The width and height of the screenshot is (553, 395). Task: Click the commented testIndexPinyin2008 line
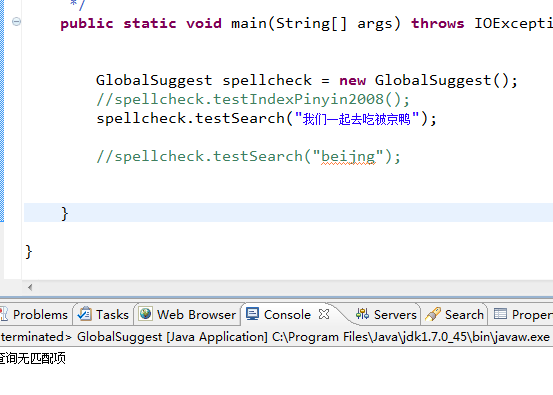253,99
